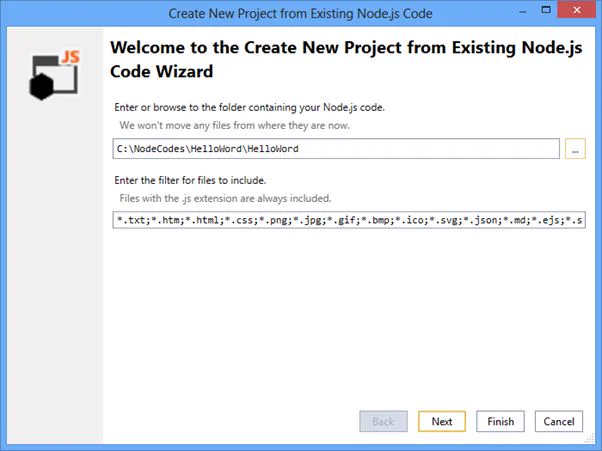
Task: Click the 'Enter the filter for files' label
Action: pyautogui.click(x=190, y=180)
